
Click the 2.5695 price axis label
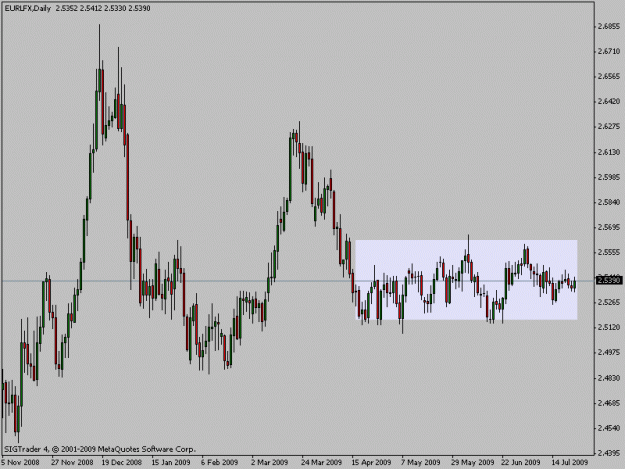(609, 227)
